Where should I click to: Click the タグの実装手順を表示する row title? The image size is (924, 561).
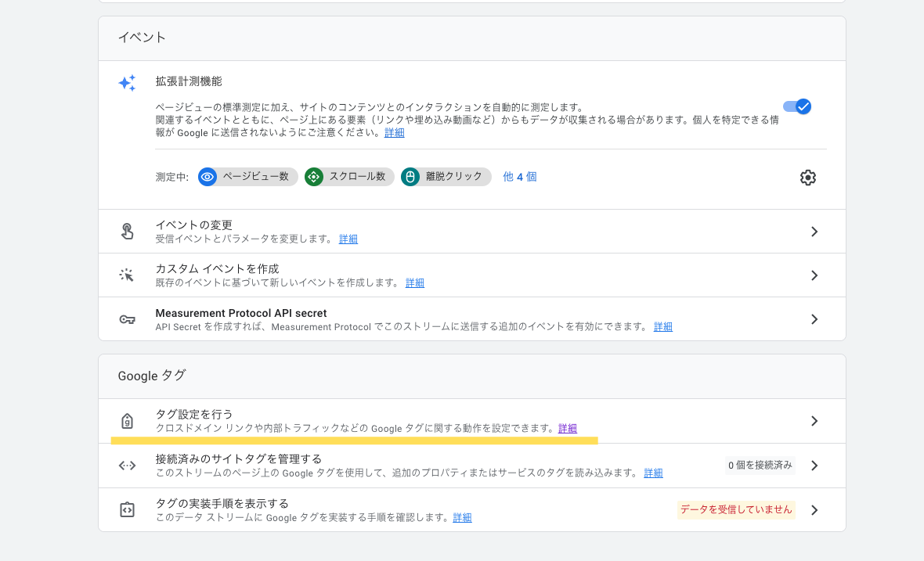click(x=222, y=503)
